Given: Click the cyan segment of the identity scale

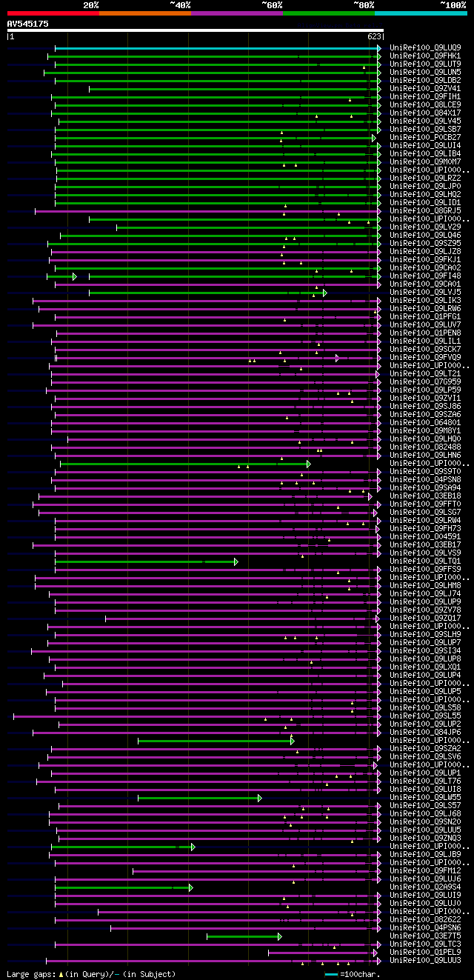Looking at the screenshot, I should [421, 13].
